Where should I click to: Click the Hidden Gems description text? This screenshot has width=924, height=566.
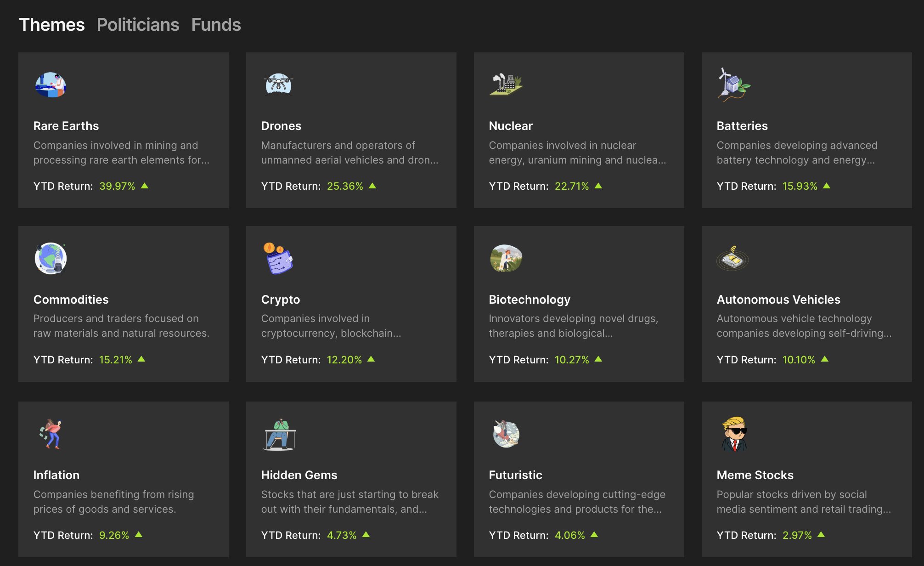point(349,502)
